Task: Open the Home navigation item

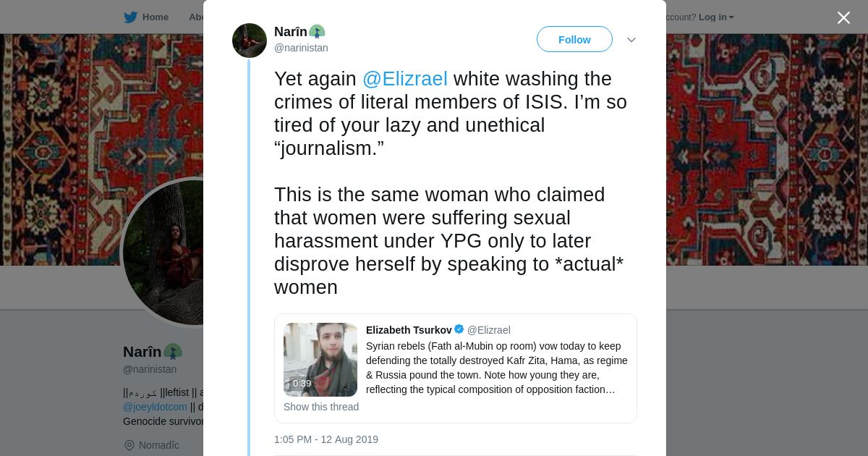Action: 155,17
